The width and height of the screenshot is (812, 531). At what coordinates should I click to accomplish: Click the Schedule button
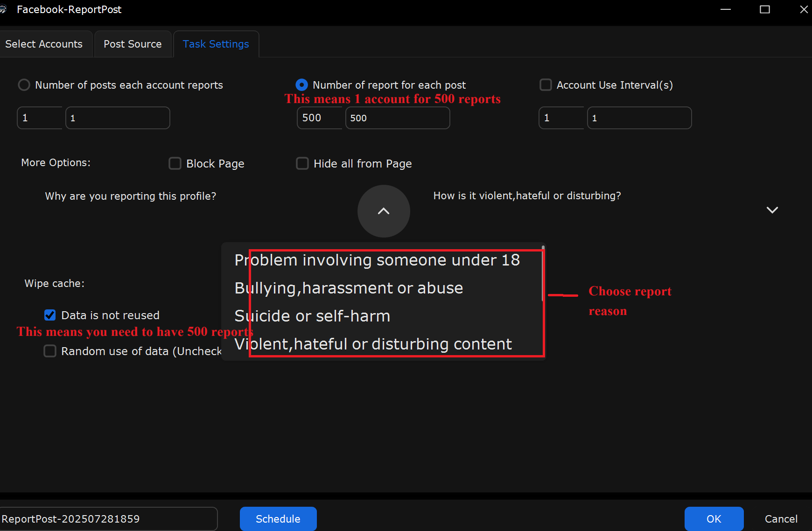[278, 519]
